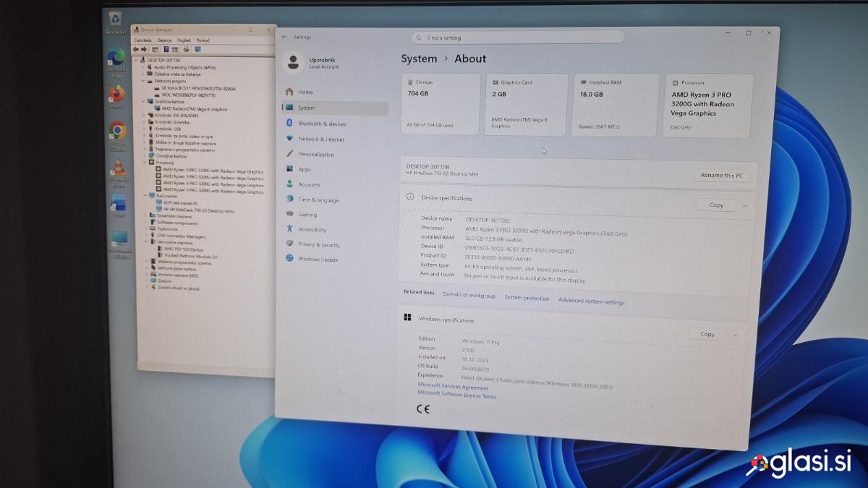
Task: Select AMD Radeon Vega 8 Graphics device
Action: point(195,109)
